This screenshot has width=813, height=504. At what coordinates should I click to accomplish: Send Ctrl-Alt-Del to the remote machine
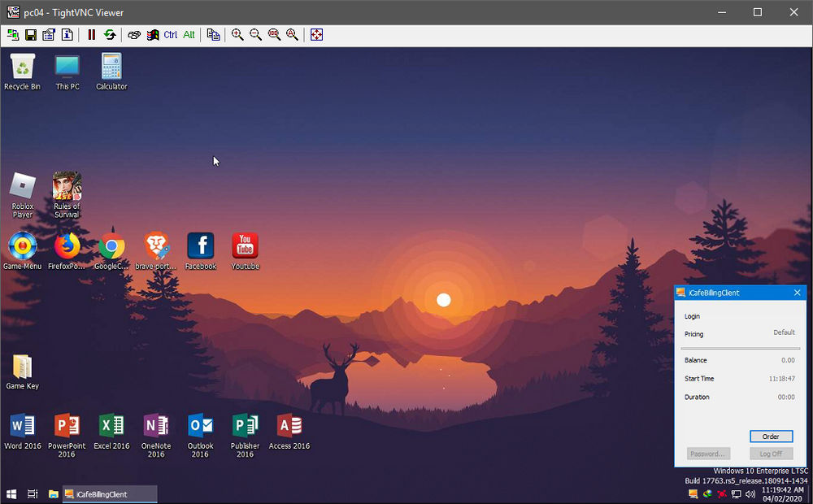[153, 34]
